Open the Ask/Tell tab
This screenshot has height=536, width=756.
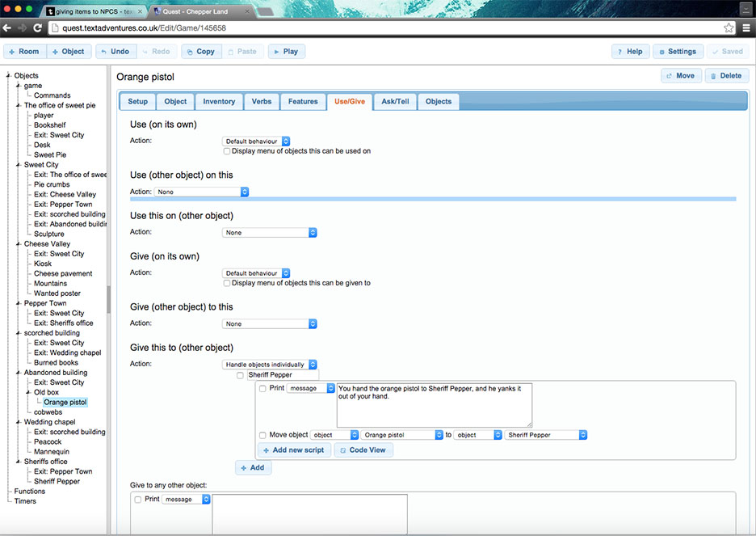click(x=394, y=101)
